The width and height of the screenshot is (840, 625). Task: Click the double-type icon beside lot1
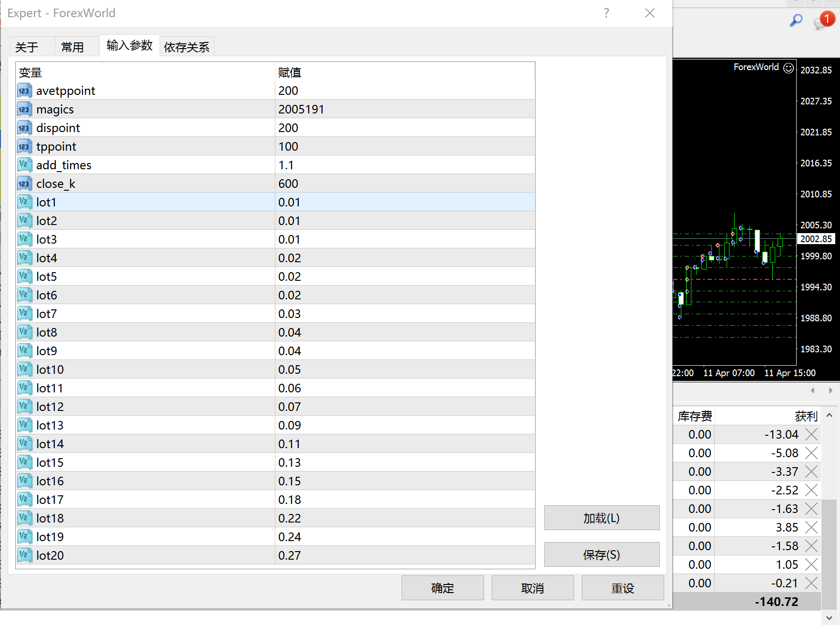24,202
